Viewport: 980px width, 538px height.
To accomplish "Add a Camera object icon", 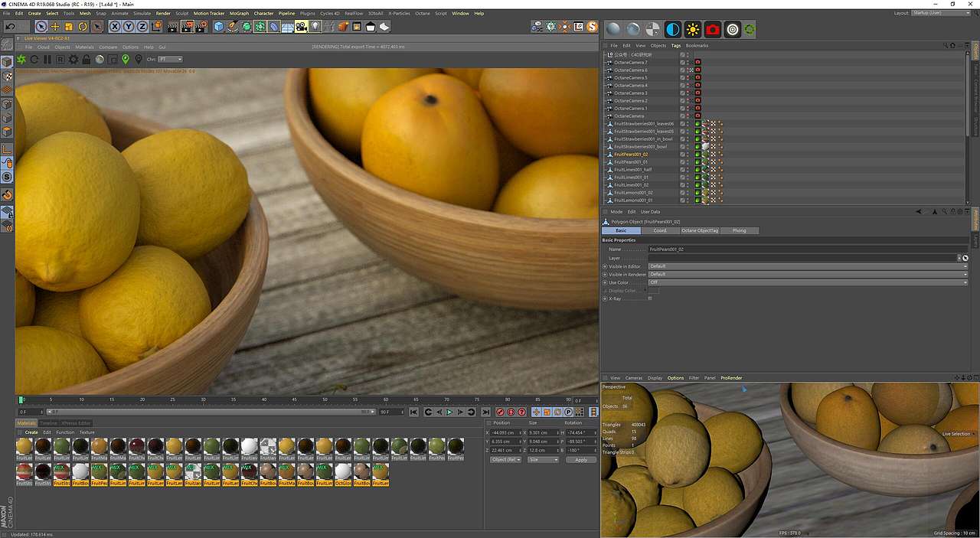I will click(x=301, y=26).
